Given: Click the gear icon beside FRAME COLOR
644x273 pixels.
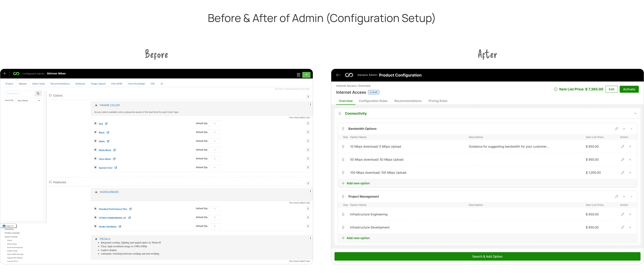Looking at the screenshot, I should pyautogui.click(x=96, y=105).
